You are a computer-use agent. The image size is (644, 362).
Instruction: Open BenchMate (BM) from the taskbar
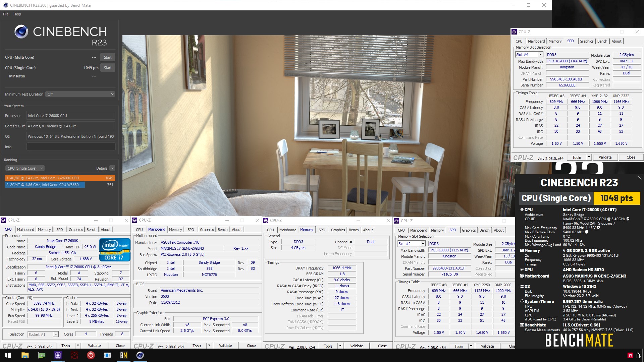pos(123,355)
